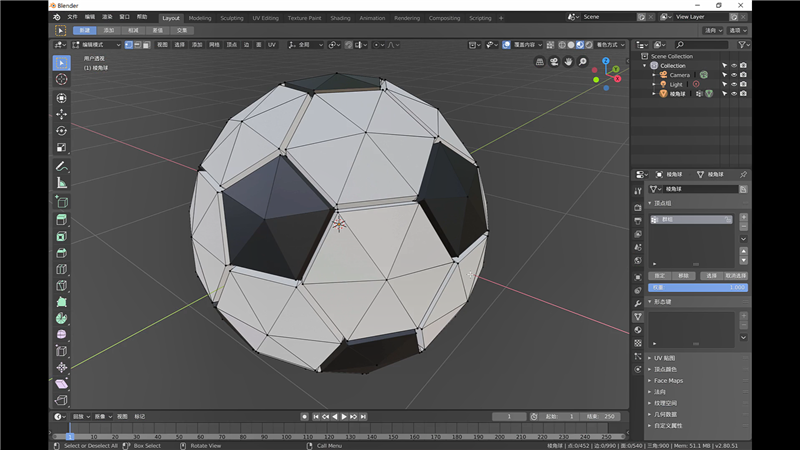Toggle viewport overlays button
The width and height of the screenshot is (800, 450).
point(506,45)
